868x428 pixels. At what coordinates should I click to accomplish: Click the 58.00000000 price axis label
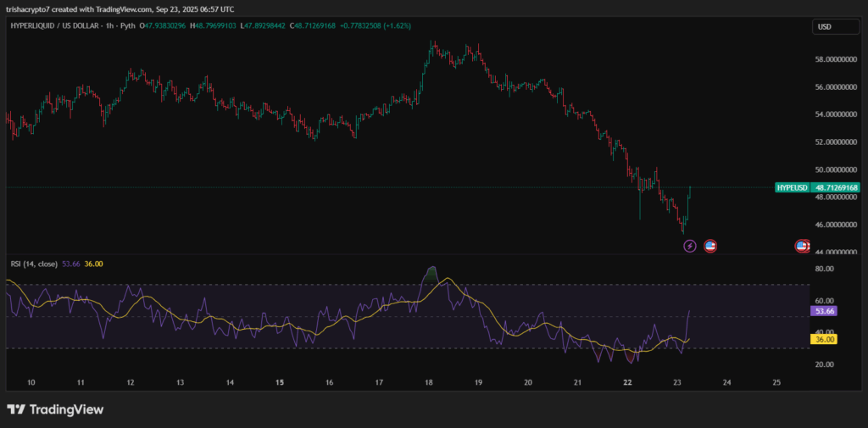837,59
